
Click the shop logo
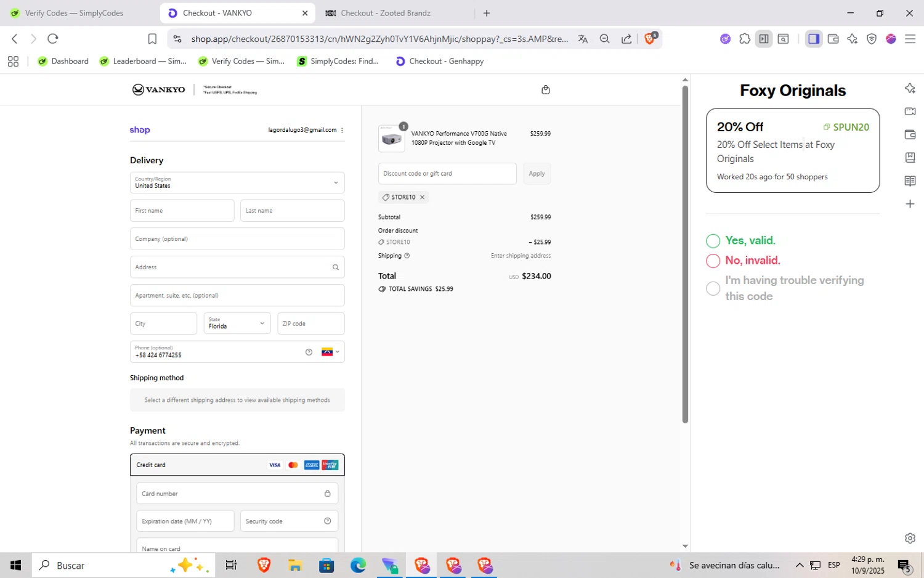pos(140,130)
